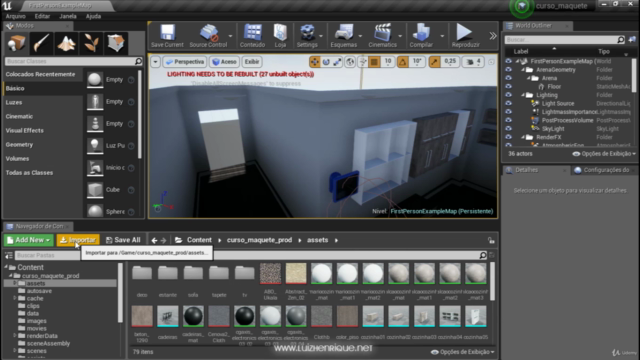Collapse the Lighting folder in outliner
640x360 pixels.
click(x=523, y=95)
